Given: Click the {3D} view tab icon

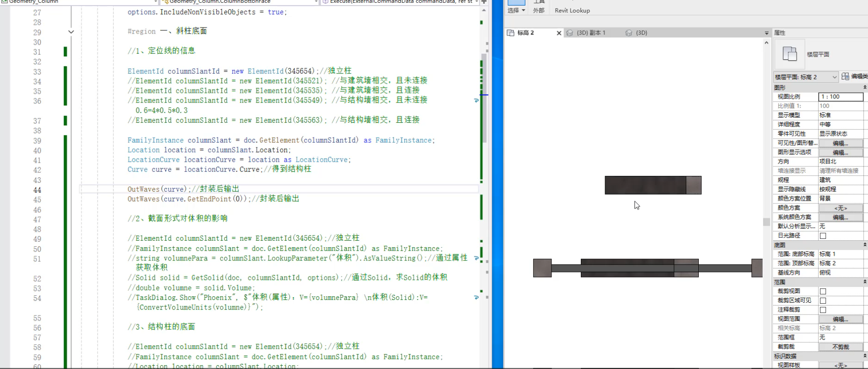Looking at the screenshot, I should pos(628,33).
